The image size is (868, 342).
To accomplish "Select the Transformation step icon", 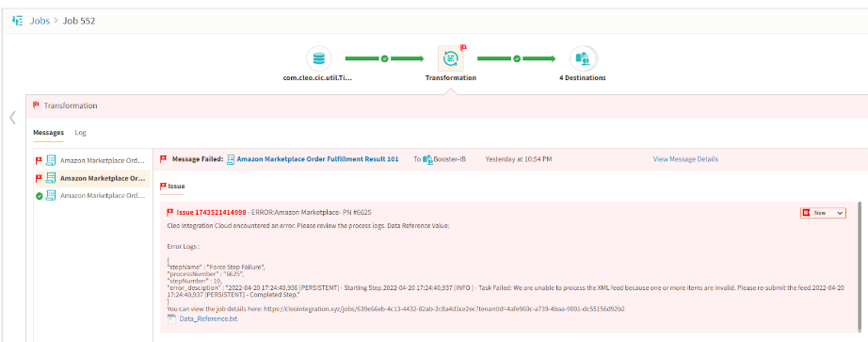I will 450,58.
